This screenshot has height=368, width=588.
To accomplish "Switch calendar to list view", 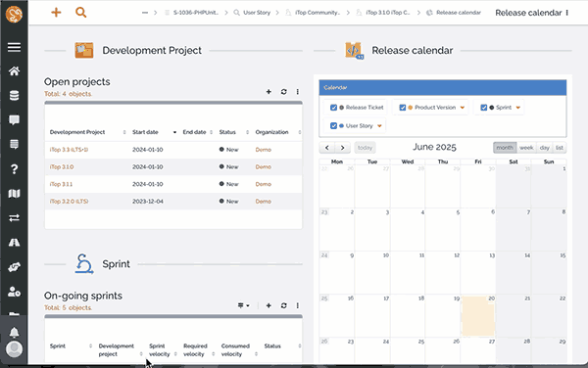I will [560, 148].
